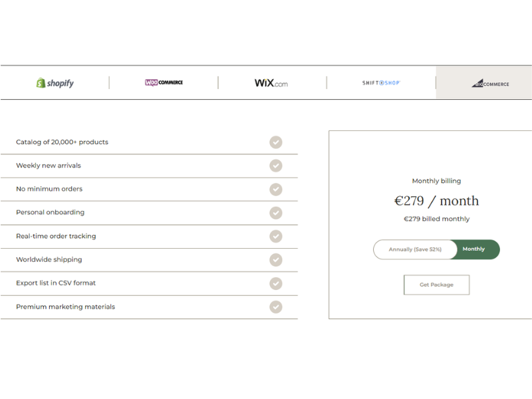The width and height of the screenshot is (532, 399).
Task: Click checkmark icon for Real-time order tracking
Action: [276, 236]
